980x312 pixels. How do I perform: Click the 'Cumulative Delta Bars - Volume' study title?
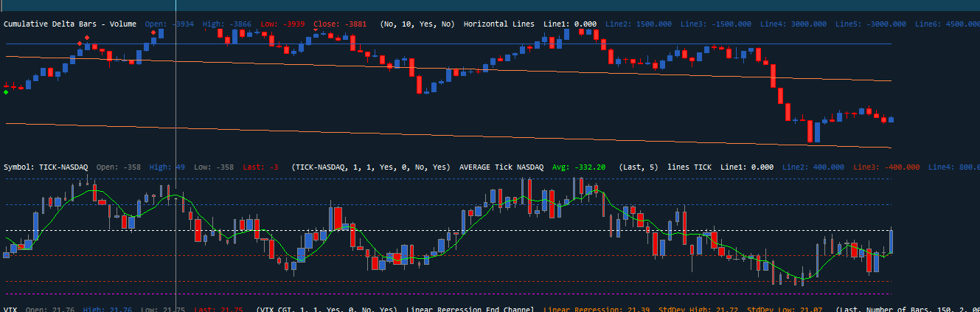point(70,24)
